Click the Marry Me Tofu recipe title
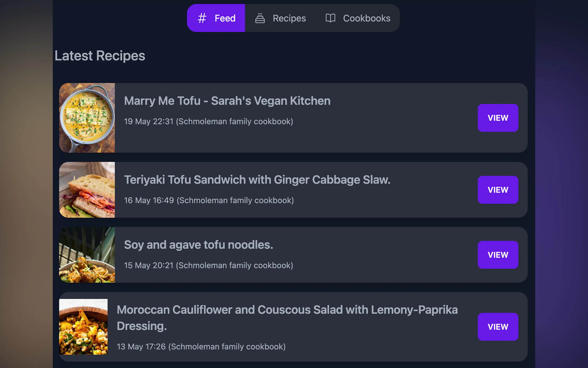 pyautogui.click(x=227, y=101)
